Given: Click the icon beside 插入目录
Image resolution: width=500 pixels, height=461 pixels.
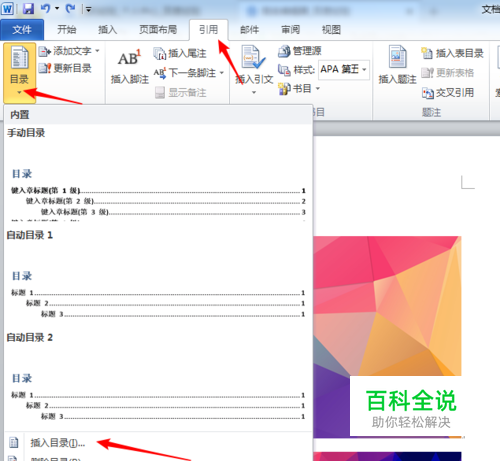Looking at the screenshot, I should pyautogui.click(x=14, y=443).
